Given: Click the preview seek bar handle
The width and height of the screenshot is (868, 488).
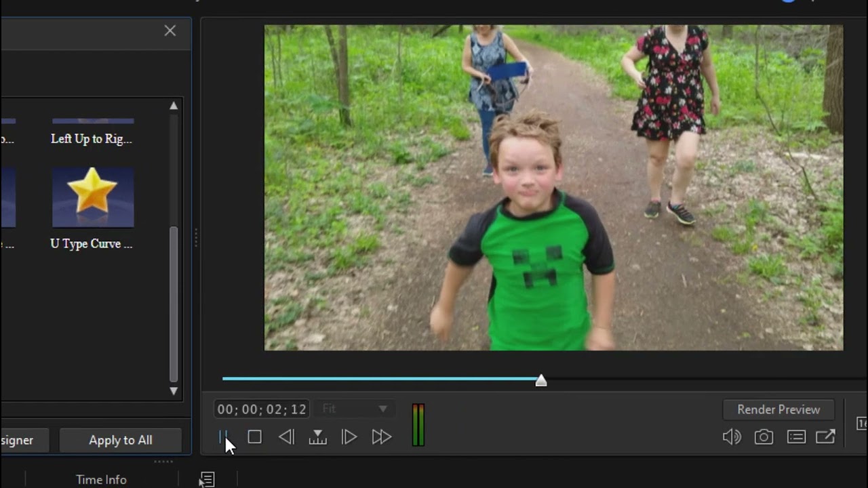Looking at the screenshot, I should (540, 381).
